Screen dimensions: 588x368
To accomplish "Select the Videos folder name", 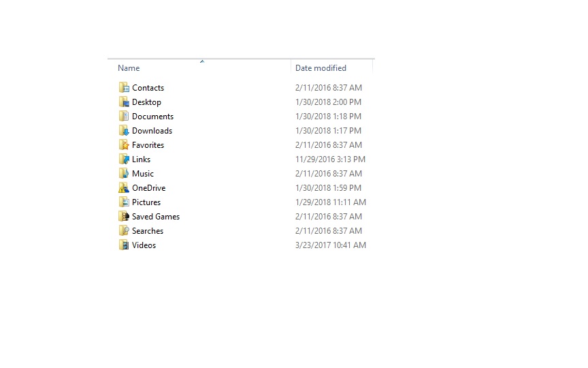I will [144, 245].
